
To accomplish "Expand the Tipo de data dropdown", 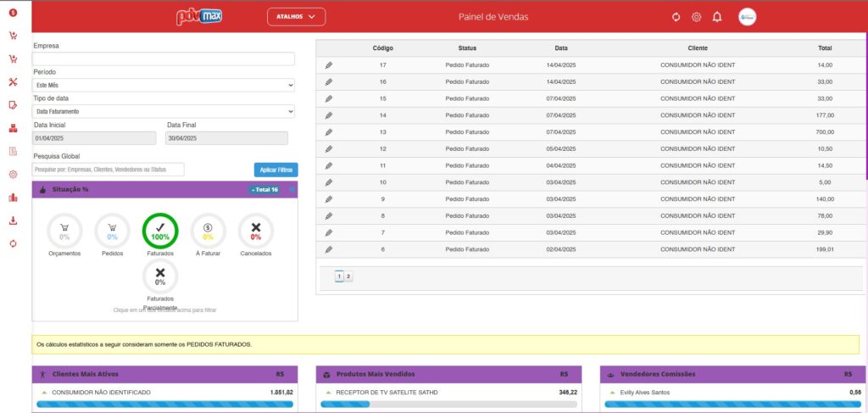I will 164,111.
